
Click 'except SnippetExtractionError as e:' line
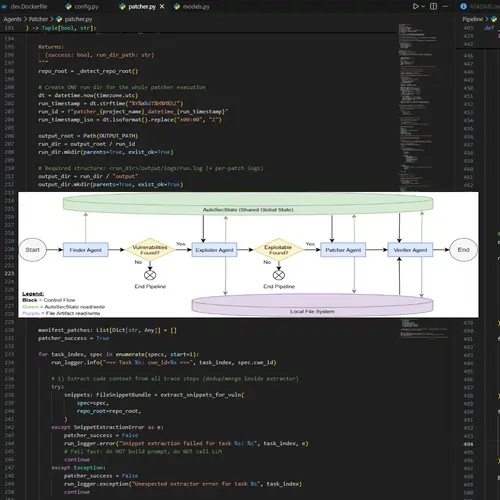(107, 427)
